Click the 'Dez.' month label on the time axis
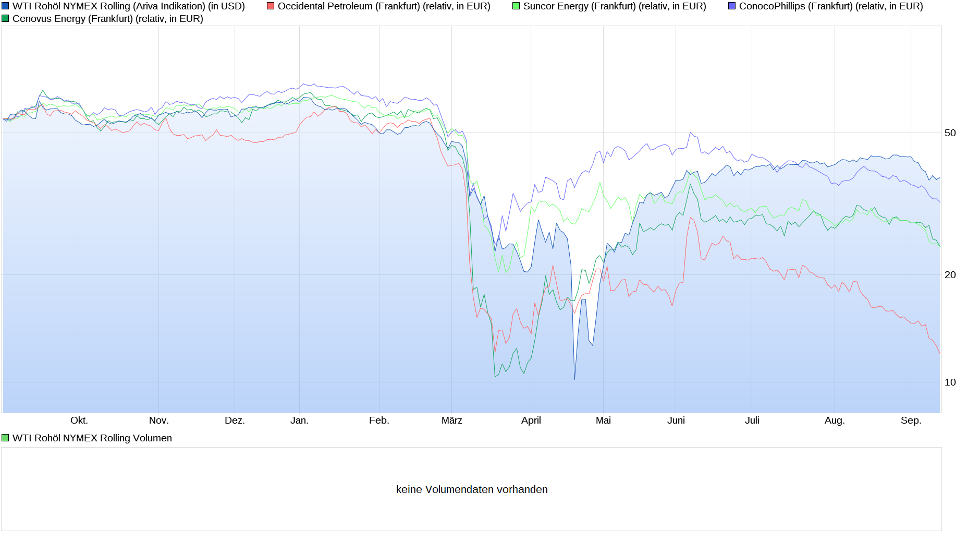 235,420
